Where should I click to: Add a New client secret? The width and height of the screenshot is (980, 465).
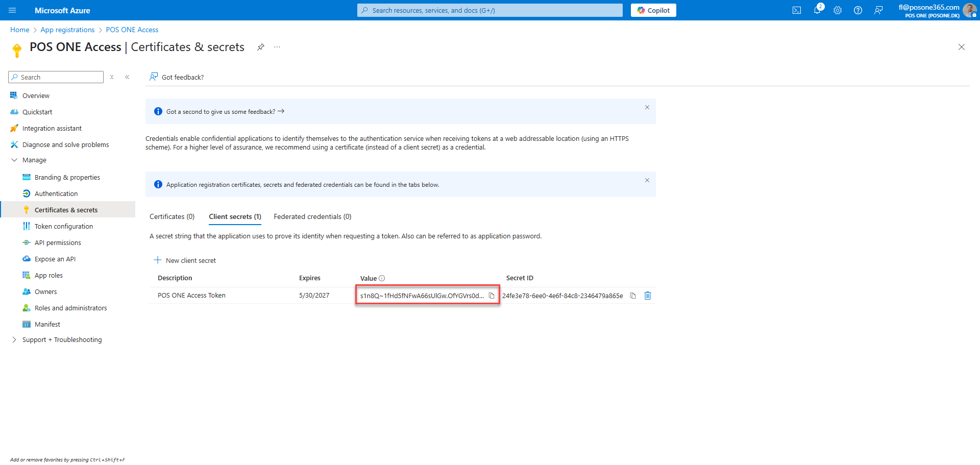click(185, 260)
